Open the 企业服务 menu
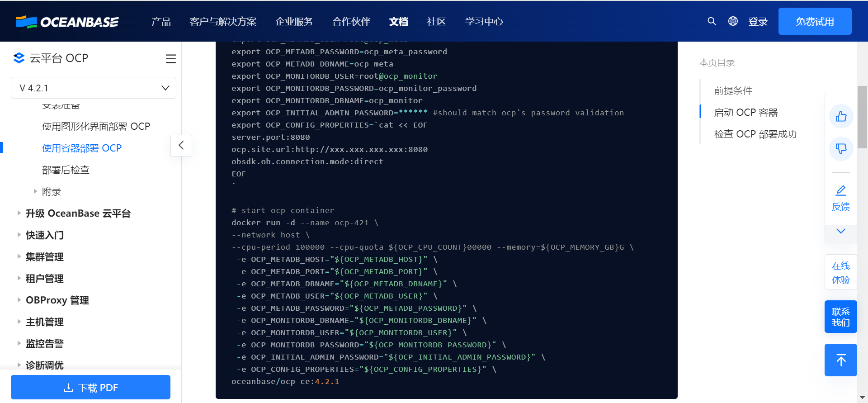Screen dimensions: 868x403 (x=294, y=22)
